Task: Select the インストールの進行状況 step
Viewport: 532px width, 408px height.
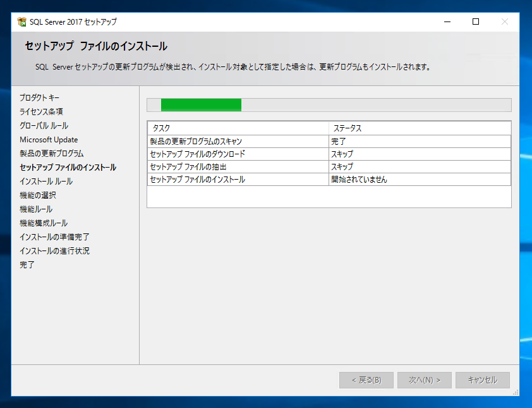Action: point(54,250)
